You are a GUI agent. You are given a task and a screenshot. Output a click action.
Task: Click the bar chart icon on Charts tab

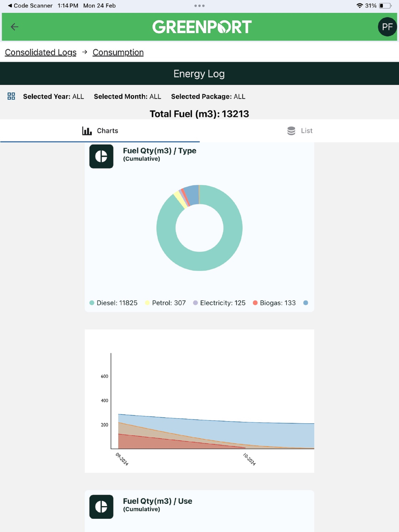pos(87,131)
